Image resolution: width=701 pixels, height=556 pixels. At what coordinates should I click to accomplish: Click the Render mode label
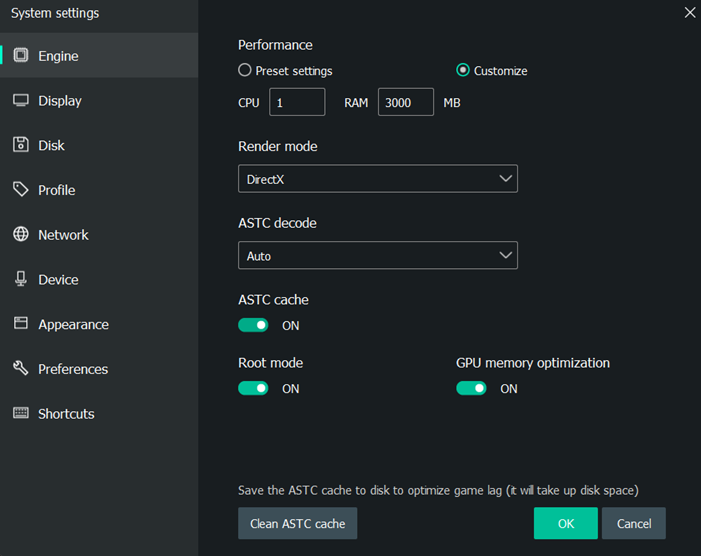278,146
